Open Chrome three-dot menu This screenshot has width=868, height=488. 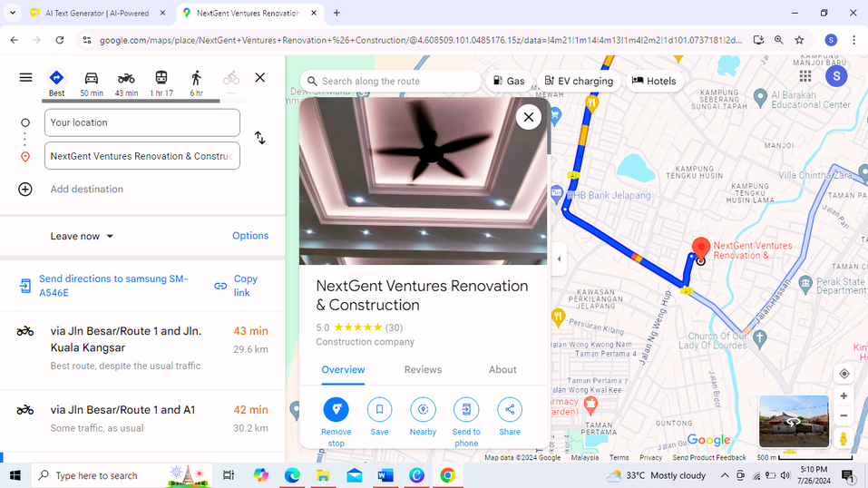[x=853, y=40]
